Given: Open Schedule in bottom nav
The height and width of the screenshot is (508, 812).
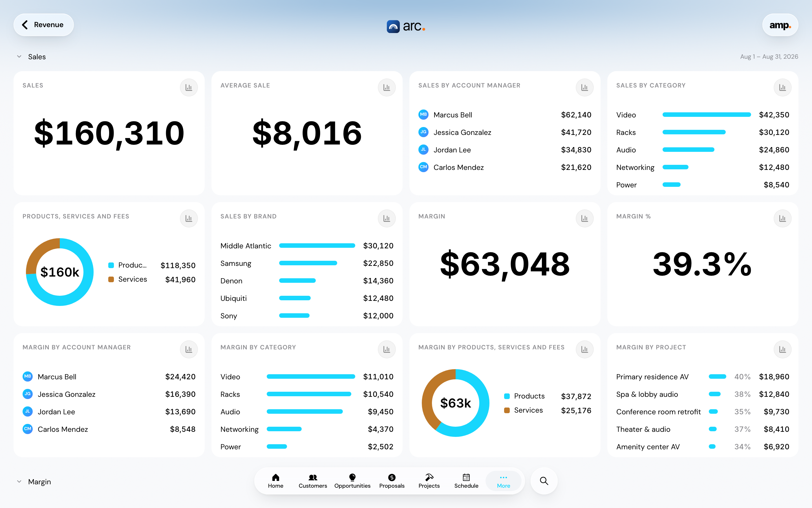Looking at the screenshot, I should 466,481.
